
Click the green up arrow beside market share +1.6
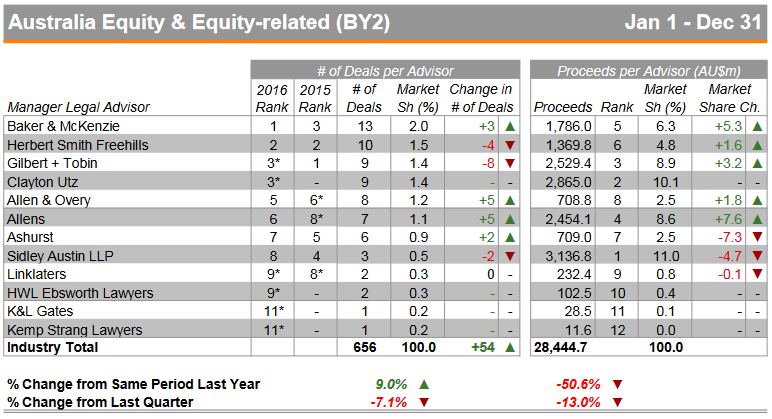(758, 145)
